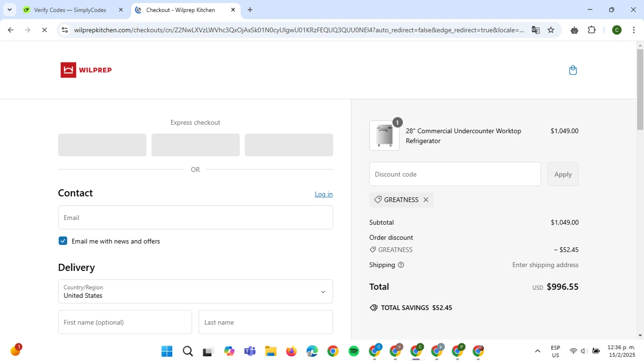Expand the Country/Region dropdown
This screenshot has height=362, width=644.
[x=195, y=292]
